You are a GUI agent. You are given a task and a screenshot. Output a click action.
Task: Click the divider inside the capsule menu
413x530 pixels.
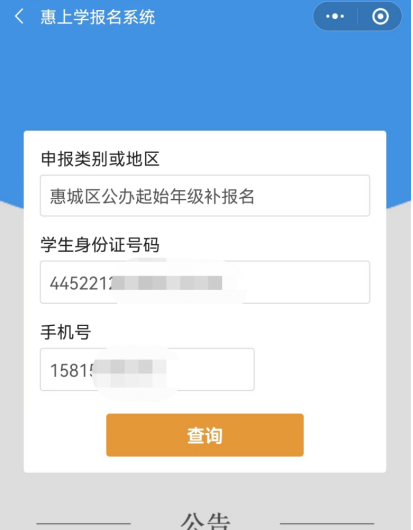(358, 16)
